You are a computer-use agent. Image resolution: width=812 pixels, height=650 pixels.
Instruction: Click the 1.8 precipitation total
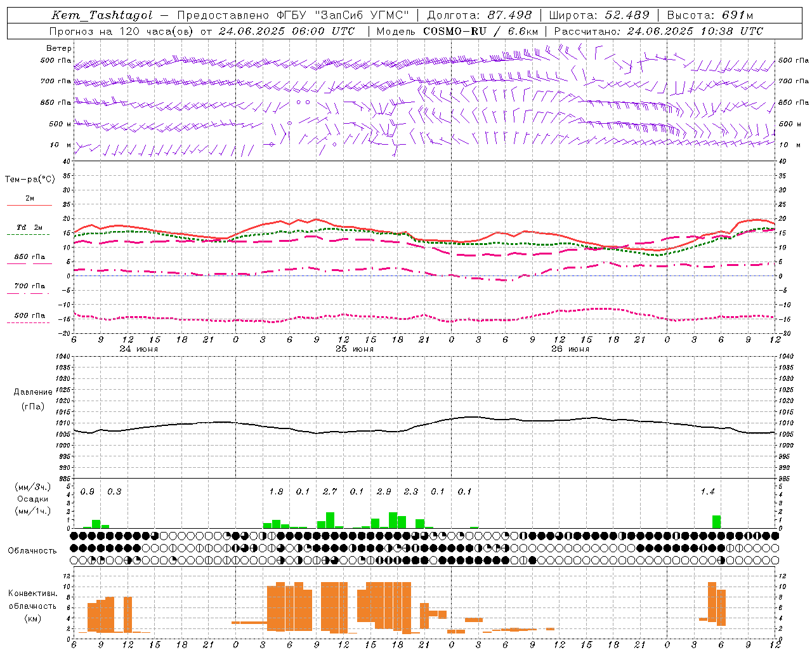point(276,491)
